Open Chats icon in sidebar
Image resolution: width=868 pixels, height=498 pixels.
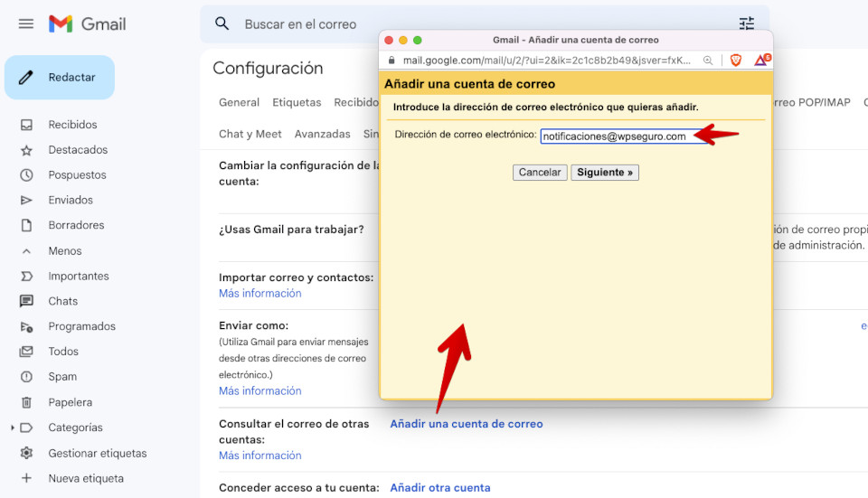click(x=26, y=301)
